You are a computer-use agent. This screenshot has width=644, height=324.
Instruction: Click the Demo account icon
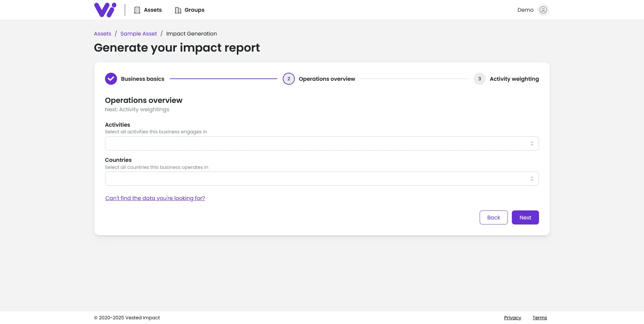543,10
